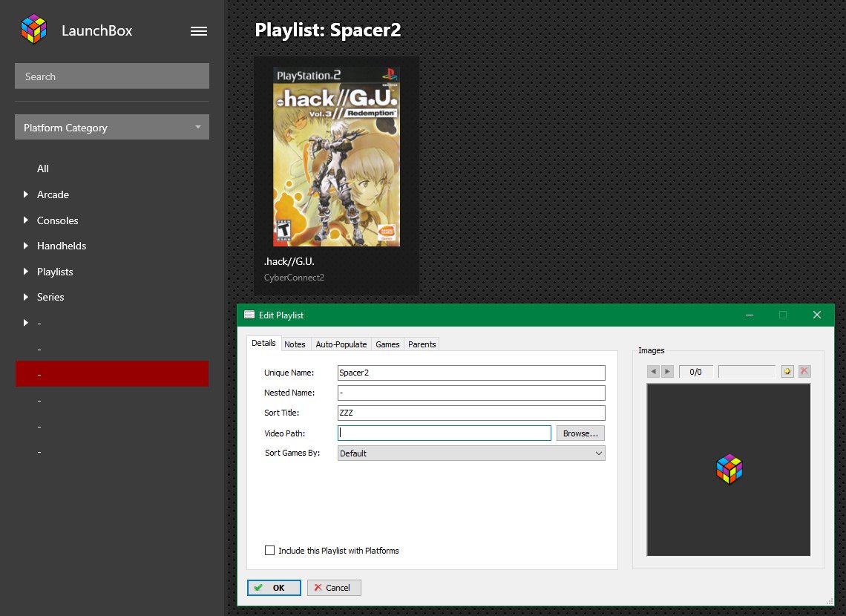846x616 pixels.
Task: Select the Handhelds label
Action: (x=62, y=246)
